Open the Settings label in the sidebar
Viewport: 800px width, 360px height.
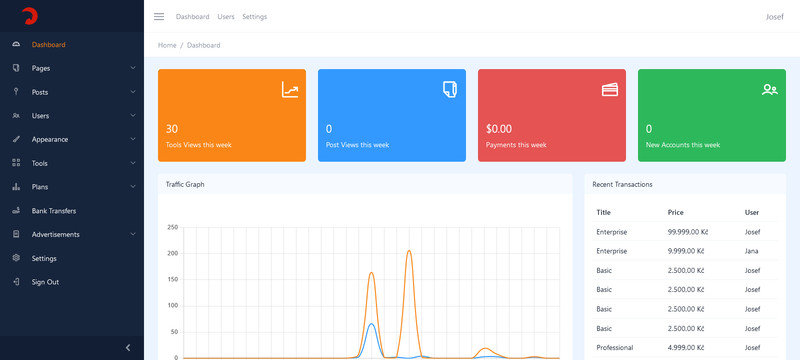point(44,259)
